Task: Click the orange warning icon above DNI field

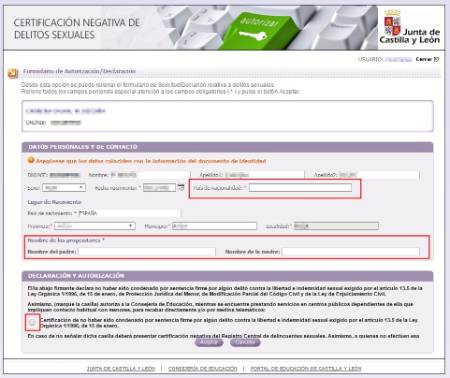Action: coord(31,161)
